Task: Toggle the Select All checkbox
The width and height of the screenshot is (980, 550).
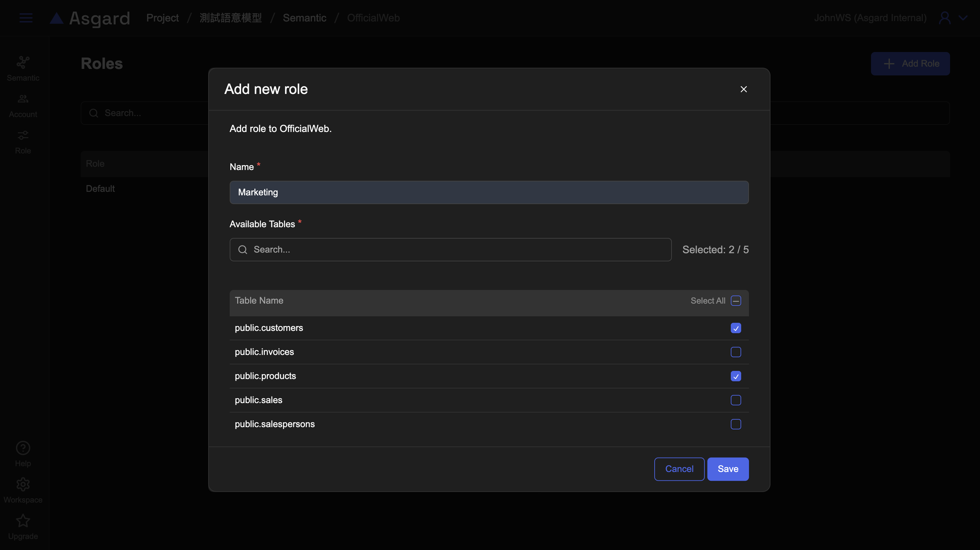Action: coord(735,301)
